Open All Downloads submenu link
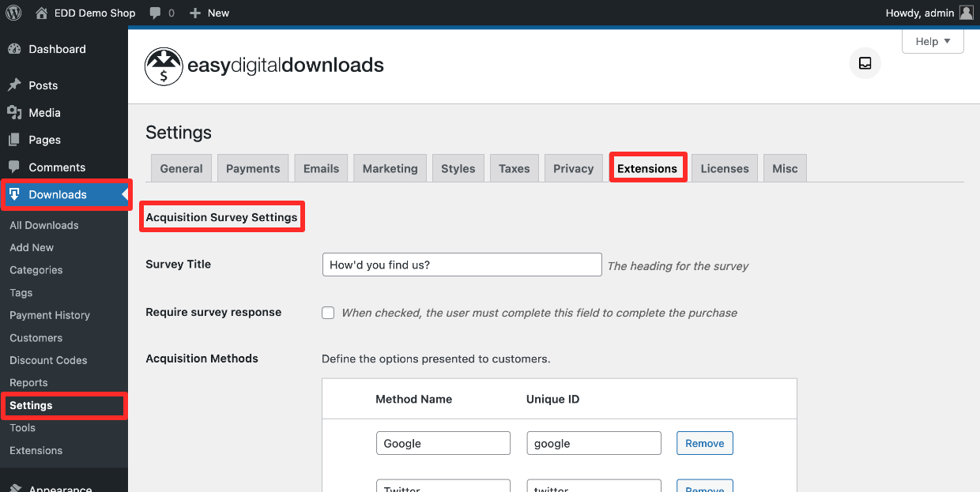Image resolution: width=980 pixels, height=492 pixels. (44, 225)
